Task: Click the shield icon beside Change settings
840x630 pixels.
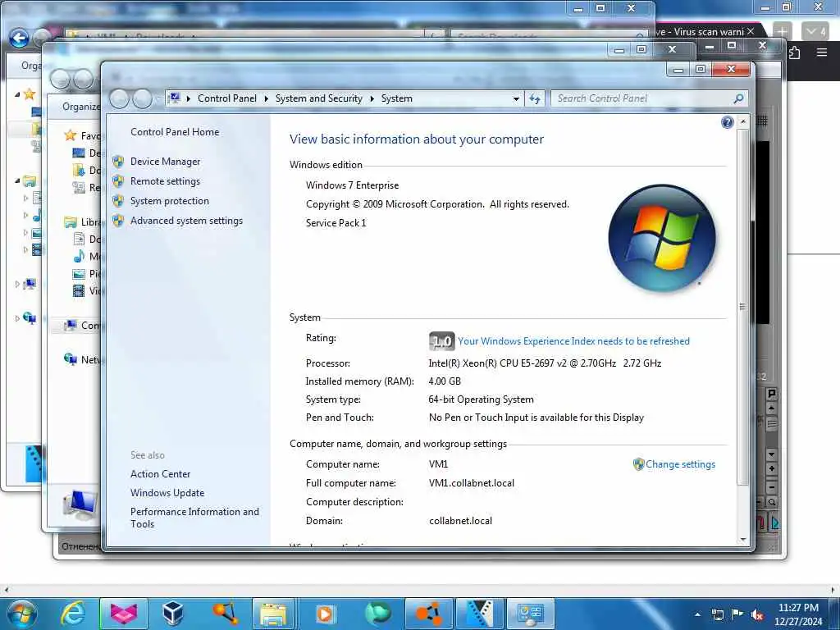Action: (638, 464)
